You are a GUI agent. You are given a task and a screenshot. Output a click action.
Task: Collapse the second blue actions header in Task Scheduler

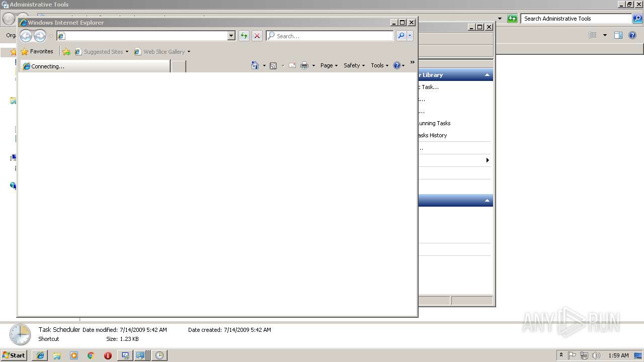click(487, 201)
